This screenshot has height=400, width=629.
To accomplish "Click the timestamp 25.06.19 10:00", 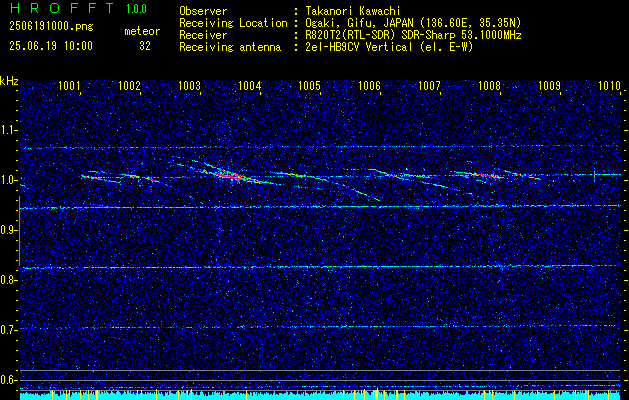I will [51, 46].
